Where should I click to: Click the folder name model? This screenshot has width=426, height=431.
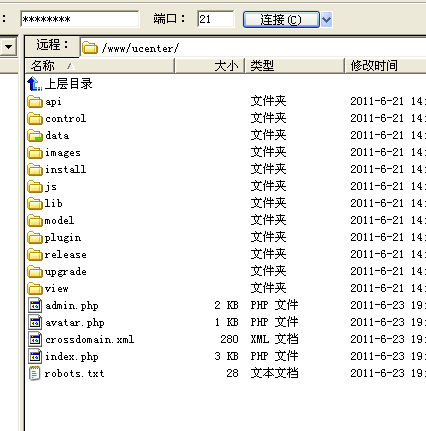(x=59, y=221)
